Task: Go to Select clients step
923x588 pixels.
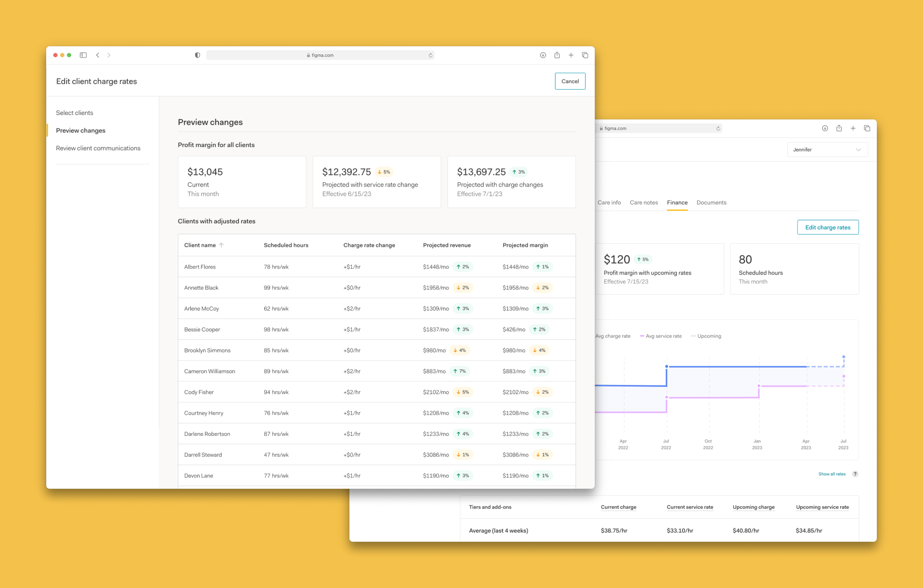Action: pyautogui.click(x=74, y=113)
